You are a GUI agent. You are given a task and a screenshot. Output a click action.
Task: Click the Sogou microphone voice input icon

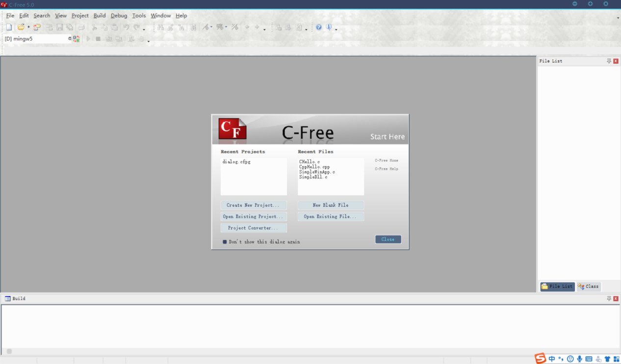coord(579,359)
